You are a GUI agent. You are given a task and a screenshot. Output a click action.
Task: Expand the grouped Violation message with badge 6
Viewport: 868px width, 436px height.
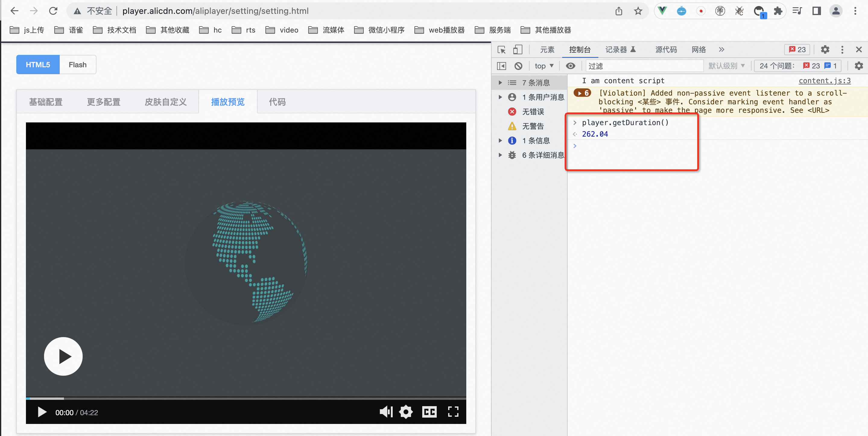pos(582,93)
